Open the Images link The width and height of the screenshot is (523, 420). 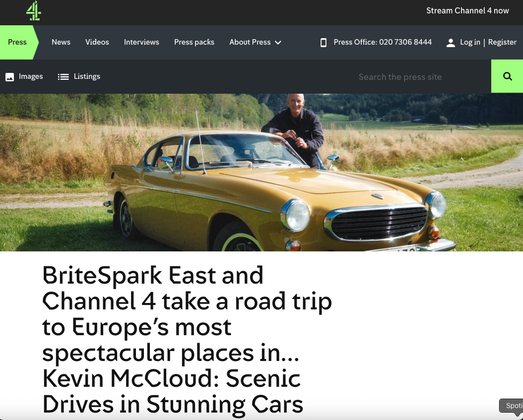point(31,77)
